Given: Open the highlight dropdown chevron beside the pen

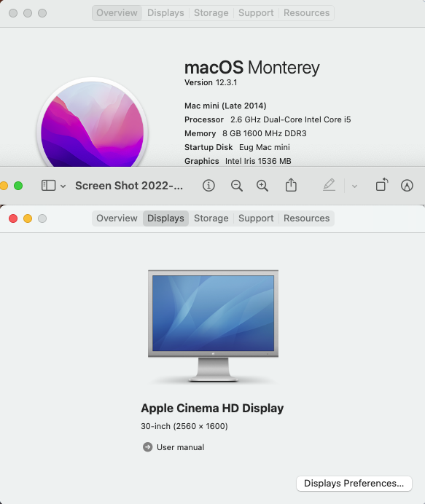Looking at the screenshot, I should (x=354, y=186).
